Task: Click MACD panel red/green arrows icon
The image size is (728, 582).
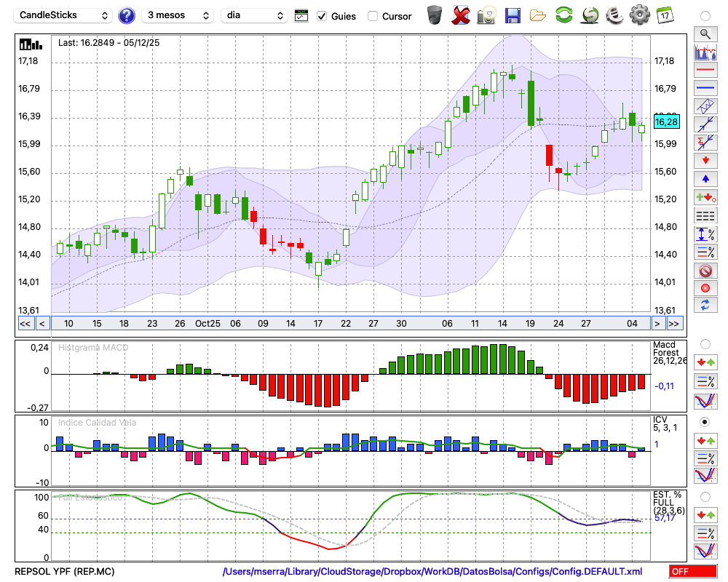Action: [x=705, y=362]
